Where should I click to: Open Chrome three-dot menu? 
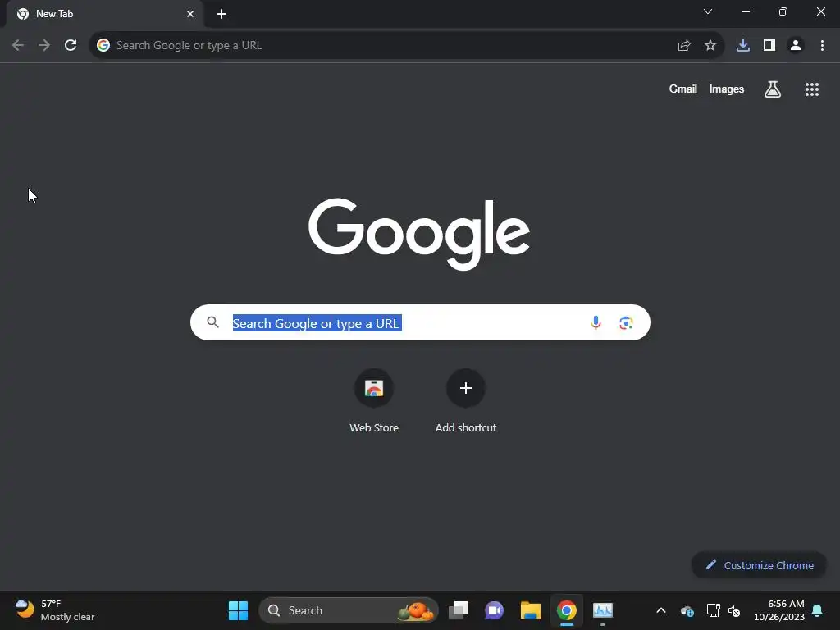click(x=822, y=46)
